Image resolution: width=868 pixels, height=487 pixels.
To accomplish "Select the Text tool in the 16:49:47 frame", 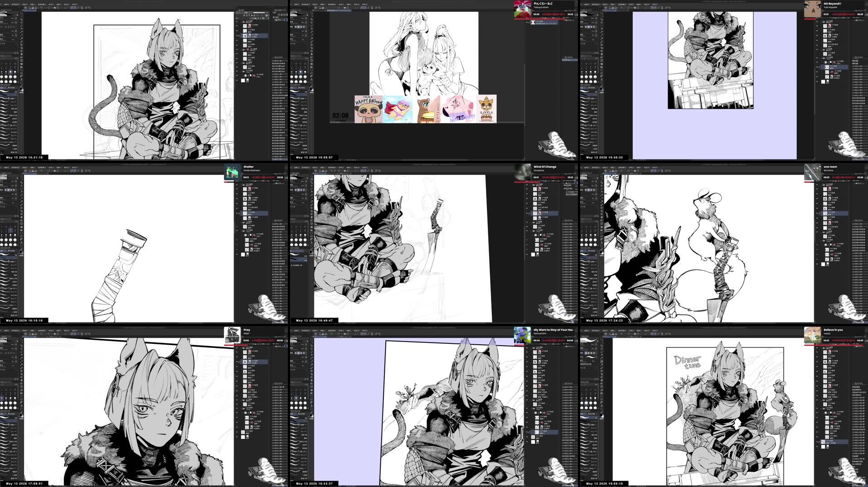I will pos(311,242).
